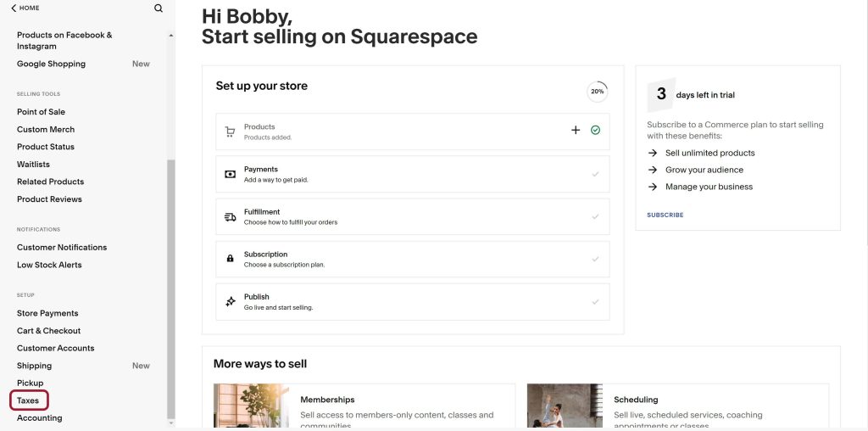Open the Publish setup step
Image resolution: width=868 pixels, height=431 pixels.
[413, 302]
